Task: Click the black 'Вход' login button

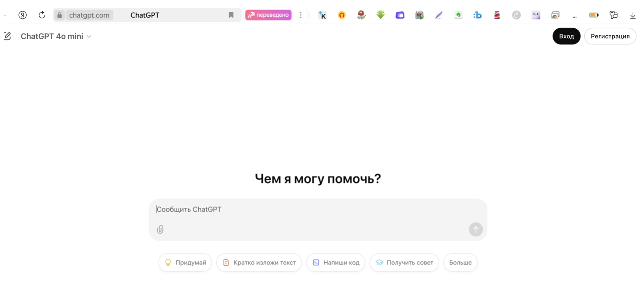Action: 566,36
